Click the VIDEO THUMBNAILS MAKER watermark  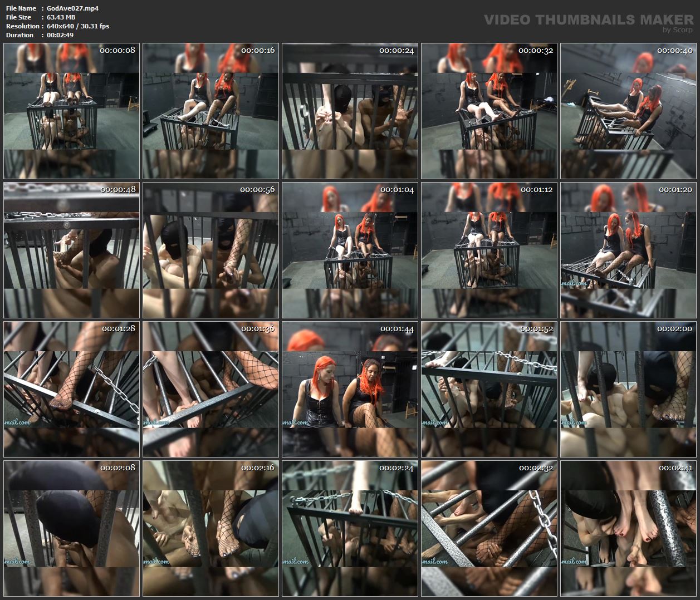point(586,20)
